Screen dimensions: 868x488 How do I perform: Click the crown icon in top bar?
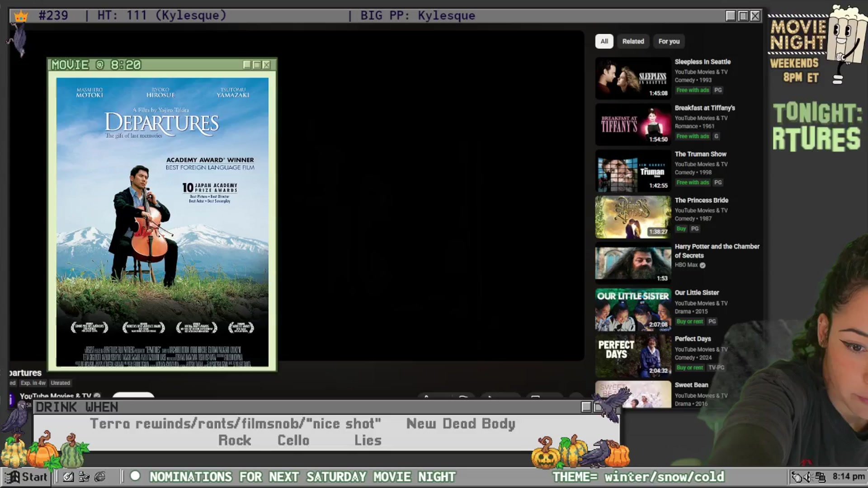coord(21,16)
